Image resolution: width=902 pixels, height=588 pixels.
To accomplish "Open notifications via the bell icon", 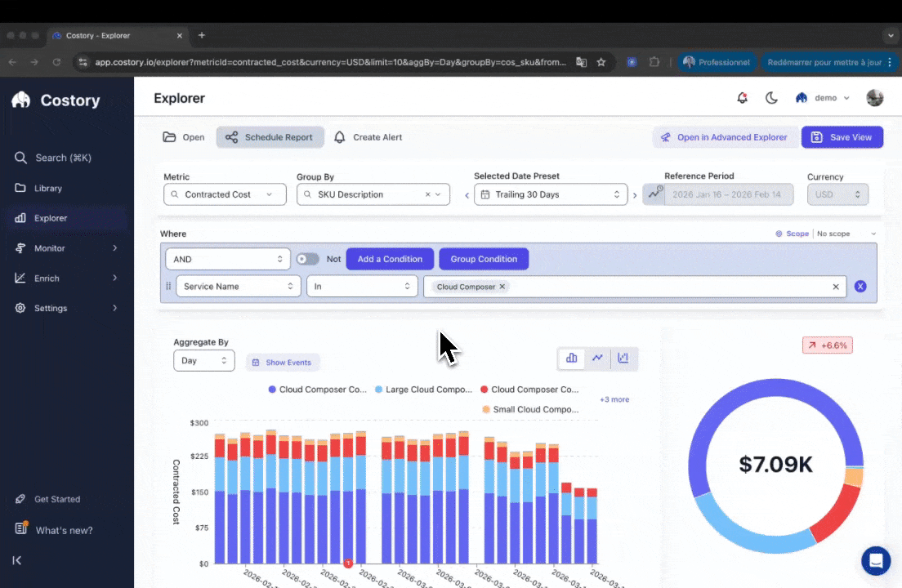I will click(x=742, y=97).
